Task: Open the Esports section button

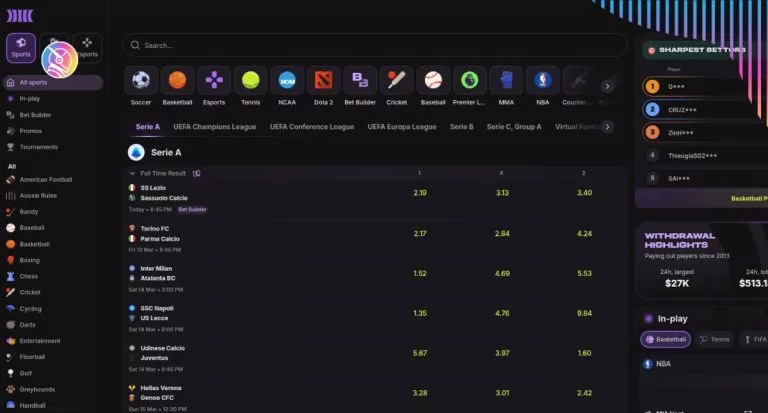Action: click(x=88, y=48)
